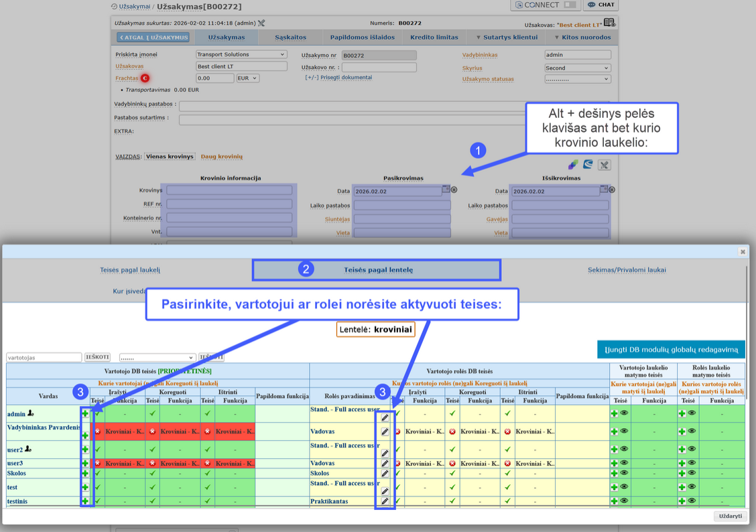Open Papildomos išlaidos tab
The image size is (756, 532).
point(363,37)
